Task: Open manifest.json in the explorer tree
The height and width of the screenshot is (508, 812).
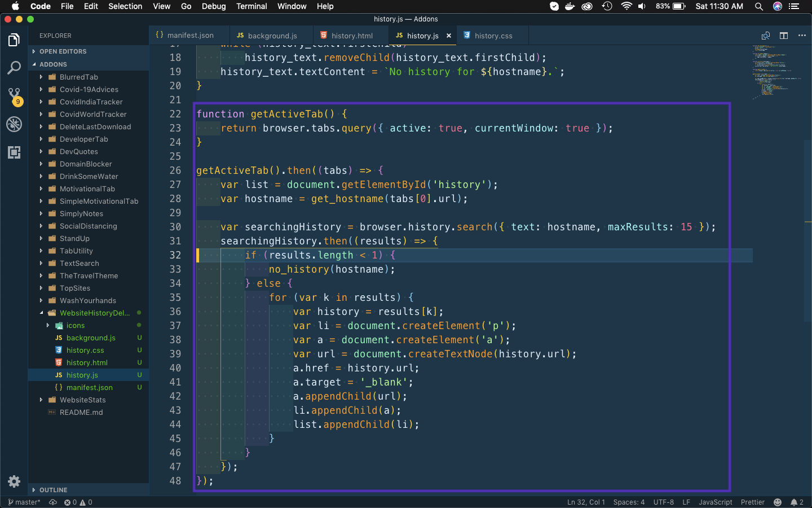Action: pos(89,387)
